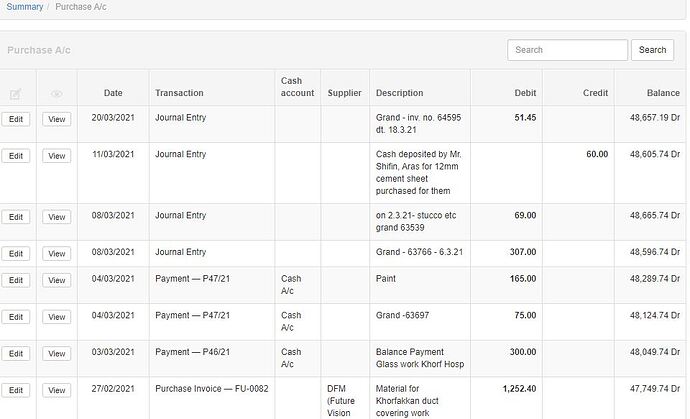The image size is (690, 419).
Task: Click the edit pencil icon in header
Action: (x=15, y=93)
